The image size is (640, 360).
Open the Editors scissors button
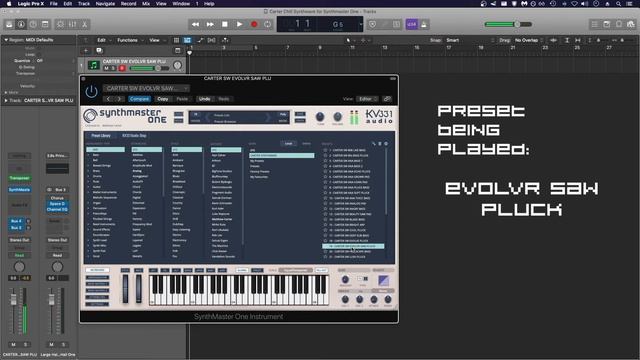coord(84,24)
